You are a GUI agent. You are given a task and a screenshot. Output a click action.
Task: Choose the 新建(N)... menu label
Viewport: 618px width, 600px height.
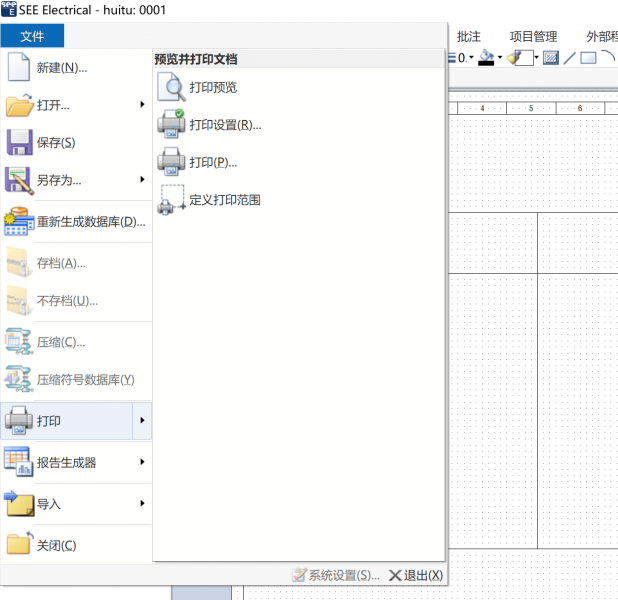tap(62, 68)
